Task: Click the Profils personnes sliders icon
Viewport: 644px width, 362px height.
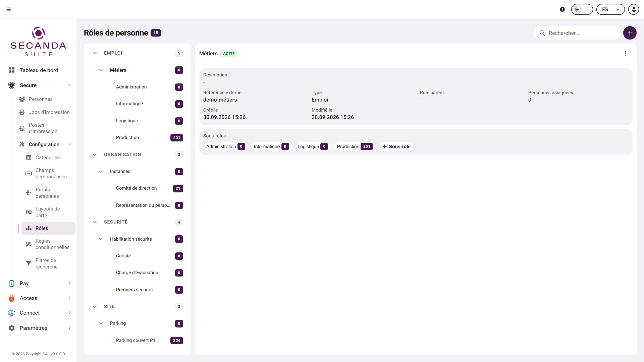Action: [x=29, y=193]
